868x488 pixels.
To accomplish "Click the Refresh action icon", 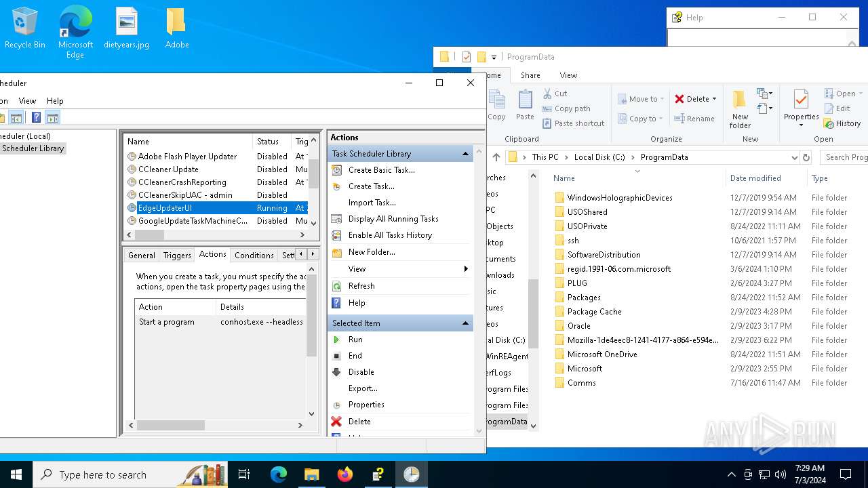I will click(336, 286).
